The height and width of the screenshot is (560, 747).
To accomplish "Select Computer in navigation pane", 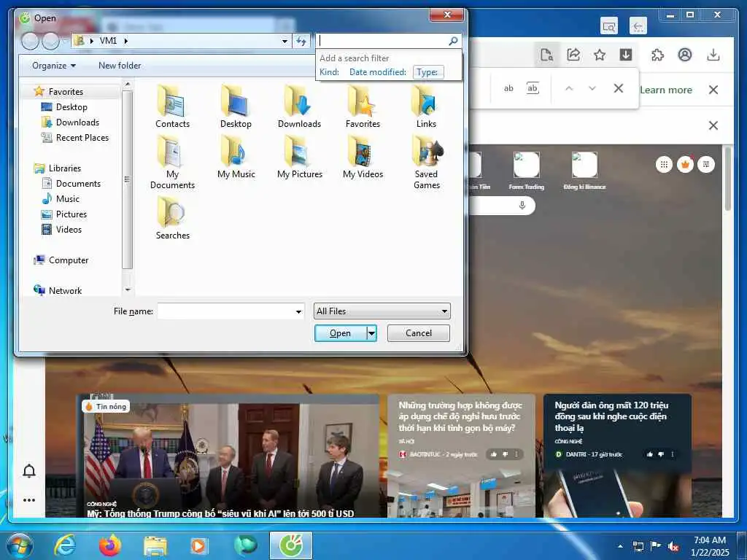I will point(61,260).
